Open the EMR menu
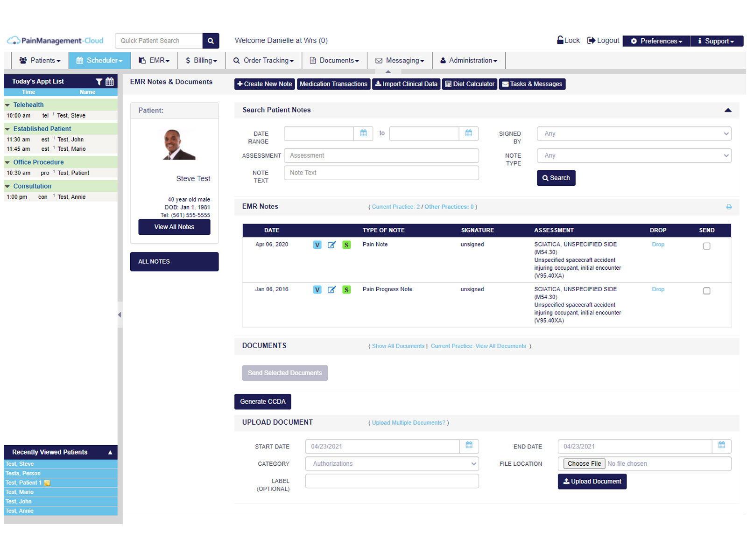The height and width of the screenshot is (560, 747). coord(154,61)
